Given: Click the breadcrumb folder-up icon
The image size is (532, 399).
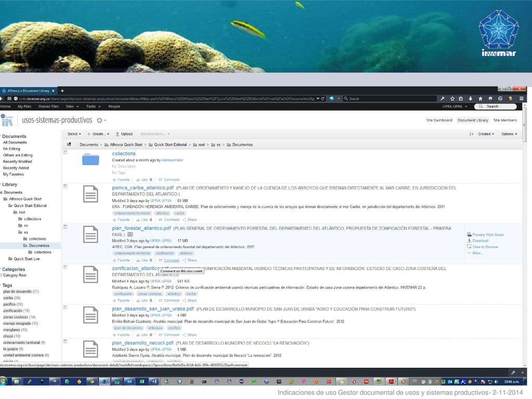Looking at the screenshot, I should 69,144.
